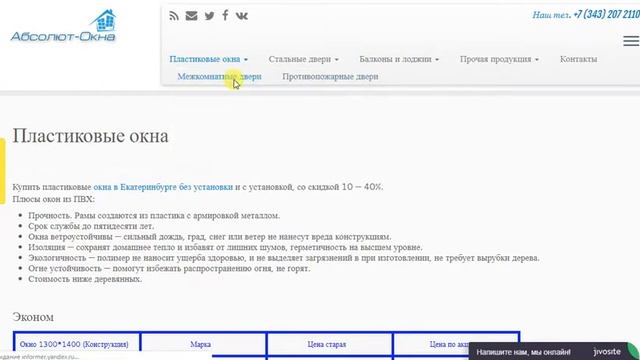Click table header 'Цена старая'
Viewport: 640px width, 360px height.
click(327, 344)
